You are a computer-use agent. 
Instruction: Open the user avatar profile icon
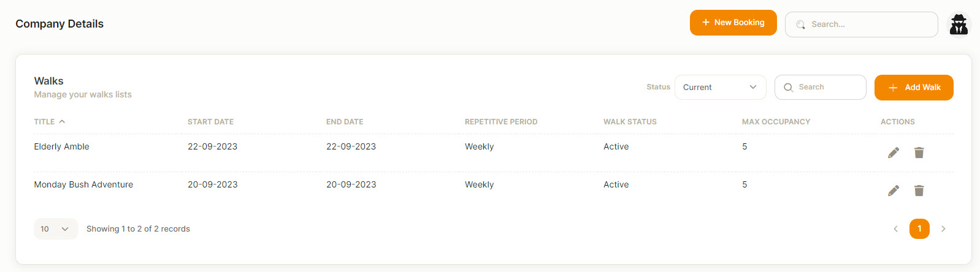click(x=959, y=25)
